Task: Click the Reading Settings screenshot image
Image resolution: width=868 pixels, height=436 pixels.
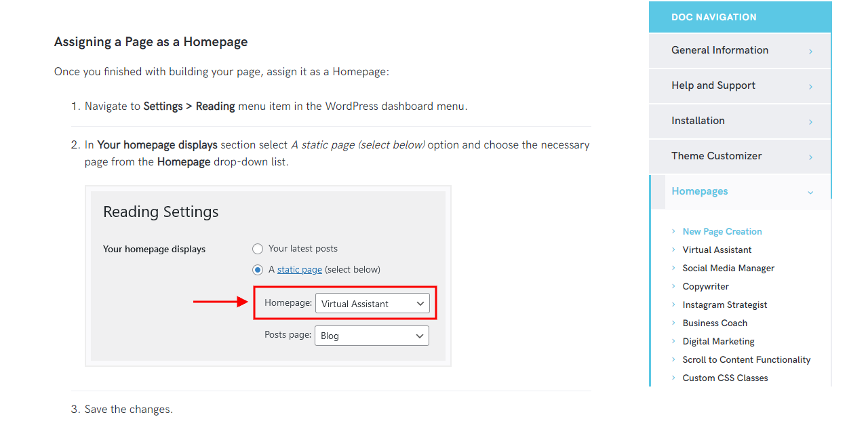Action: (268, 276)
